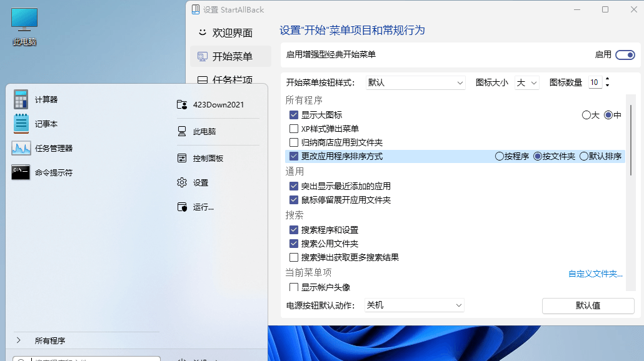This screenshot has width=644, height=361.
Task: Toggle 搜索公用文件夹 checkbox
Action: [294, 244]
